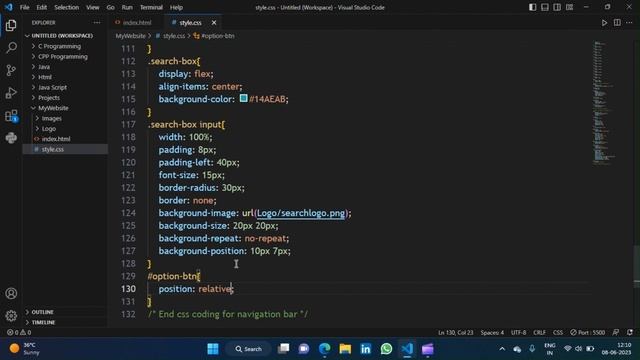Open the #14AEAB color swatch picker
Viewport: 640px width, 360px height.
[x=244, y=98]
